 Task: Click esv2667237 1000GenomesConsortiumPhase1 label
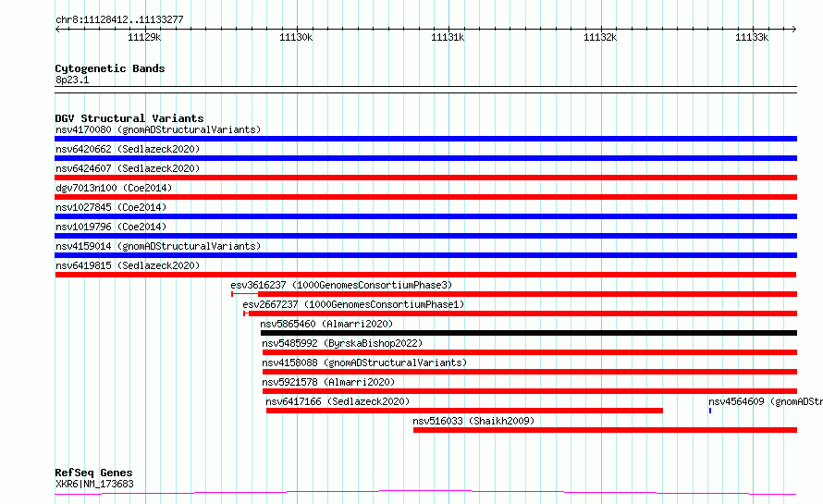click(353, 304)
